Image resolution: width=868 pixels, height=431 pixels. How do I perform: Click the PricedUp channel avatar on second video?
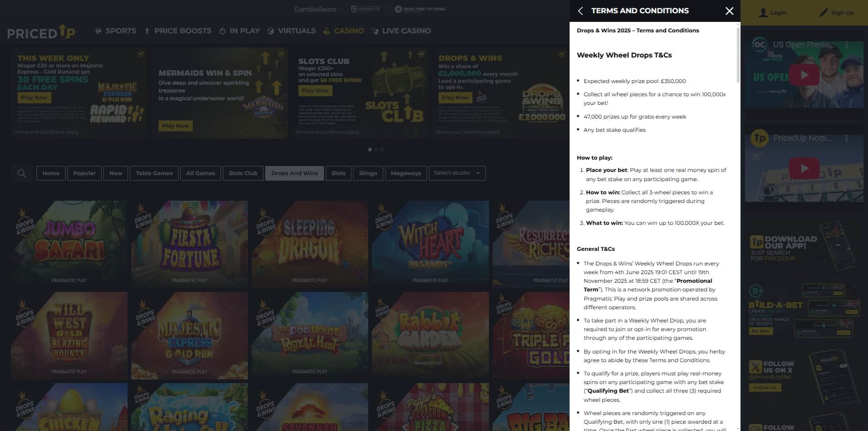(x=760, y=138)
